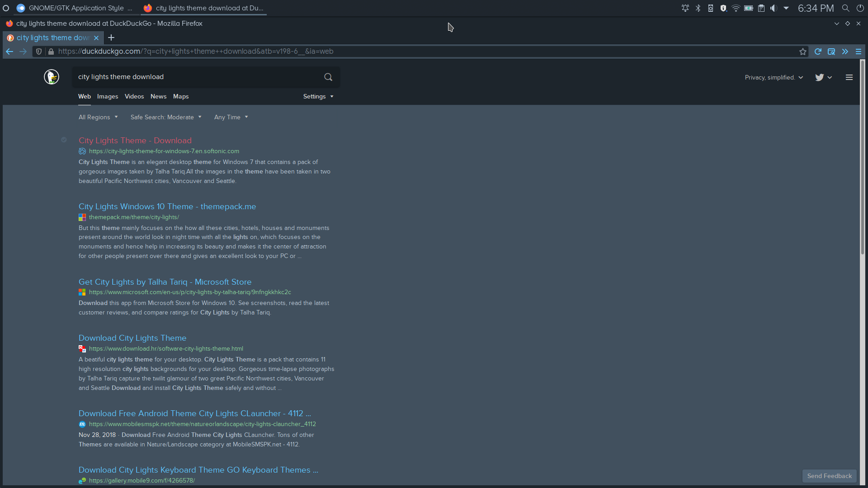Click themepack.me/theme/city-lights/ URL
This screenshot has width=868, height=488.
pyautogui.click(x=134, y=217)
